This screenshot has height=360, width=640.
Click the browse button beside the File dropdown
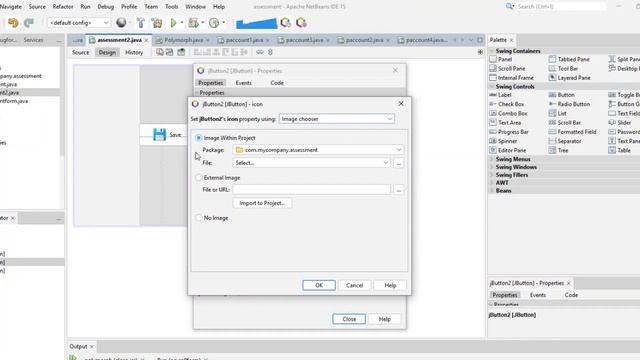pyautogui.click(x=399, y=163)
